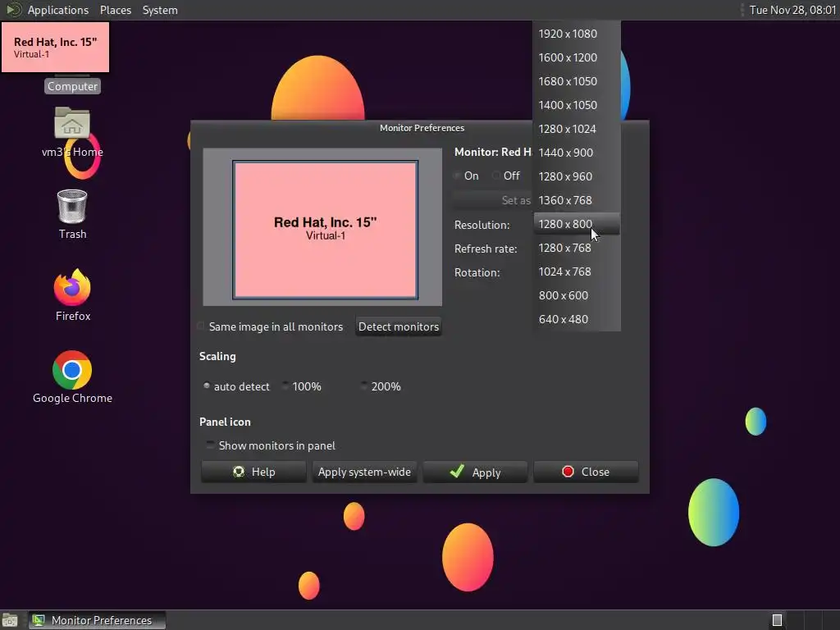The image size is (840, 630).
Task: Choose 1280 x 1024 resolution
Action: point(577,129)
